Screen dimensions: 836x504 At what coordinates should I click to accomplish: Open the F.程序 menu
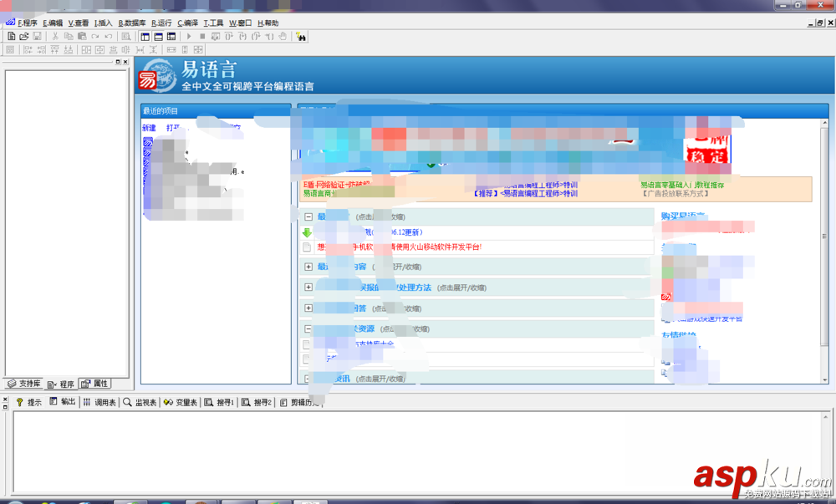(28, 23)
